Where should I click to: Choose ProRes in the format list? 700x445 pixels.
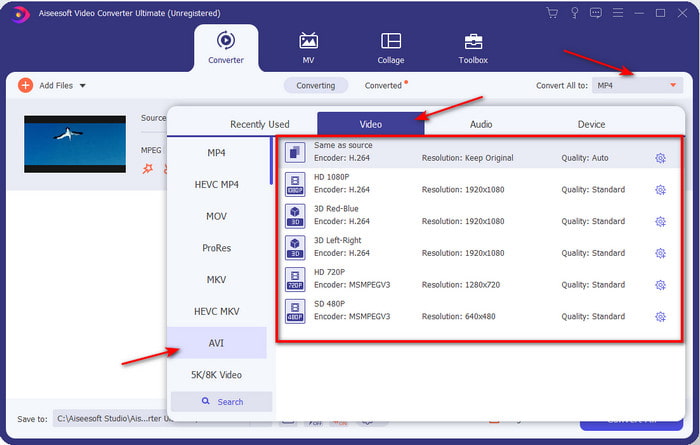point(217,248)
